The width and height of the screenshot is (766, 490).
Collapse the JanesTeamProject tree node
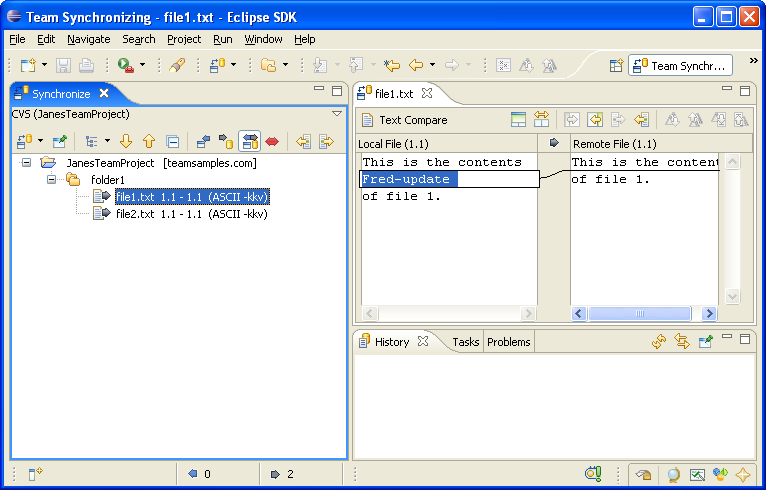click(x=26, y=162)
